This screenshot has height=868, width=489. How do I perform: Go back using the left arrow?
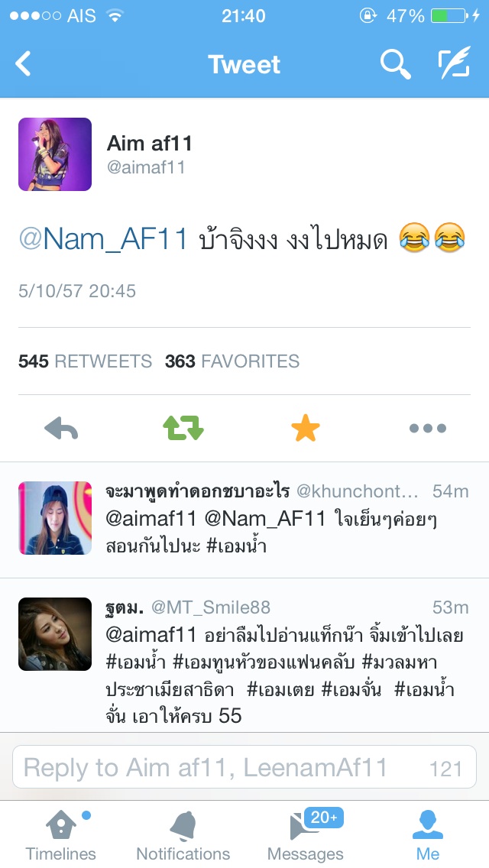23,63
